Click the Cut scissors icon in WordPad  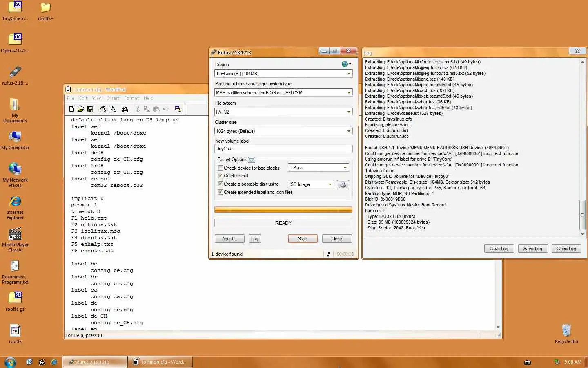coord(138,109)
